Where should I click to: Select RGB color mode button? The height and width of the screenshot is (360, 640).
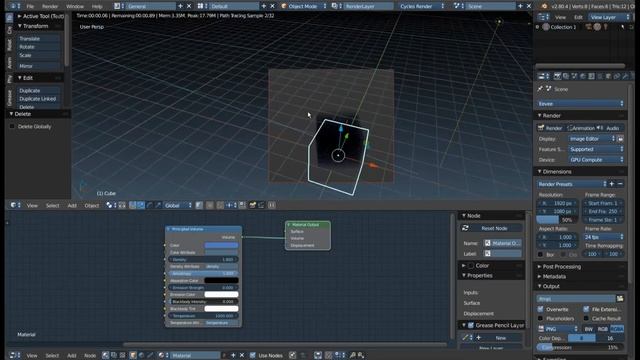602,329
